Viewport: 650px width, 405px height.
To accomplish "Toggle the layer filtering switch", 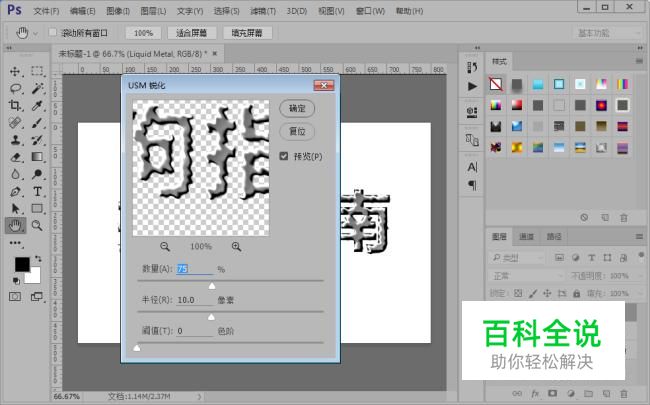I will pos(641,255).
